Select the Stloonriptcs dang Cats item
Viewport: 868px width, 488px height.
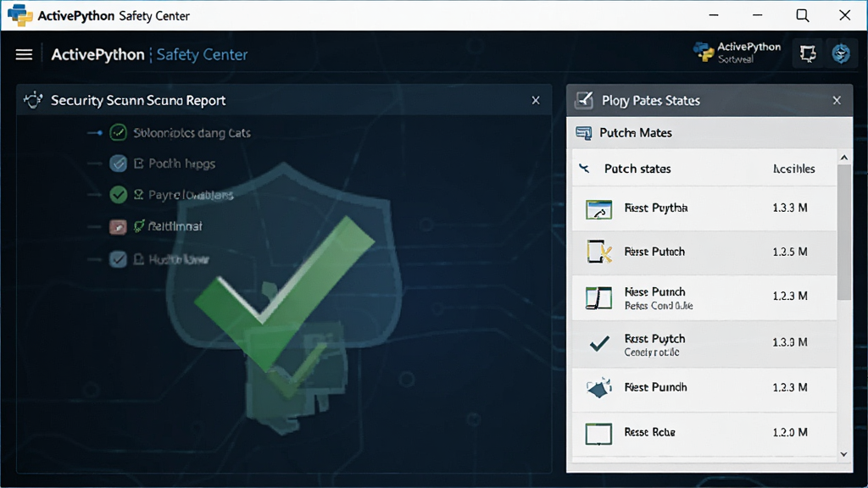tap(192, 133)
